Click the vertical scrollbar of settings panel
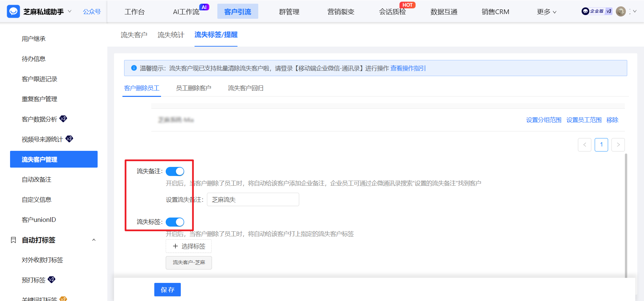644x301 pixels. [x=626, y=216]
